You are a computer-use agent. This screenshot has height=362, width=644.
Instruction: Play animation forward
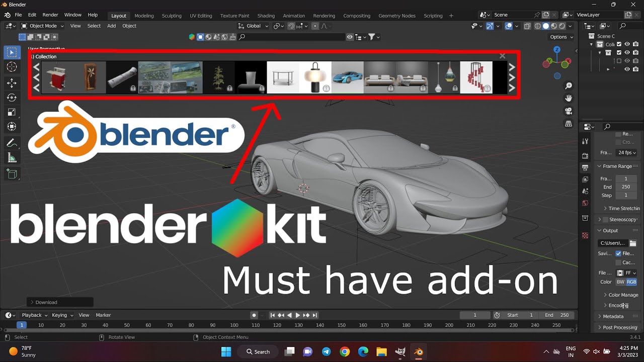point(298,315)
